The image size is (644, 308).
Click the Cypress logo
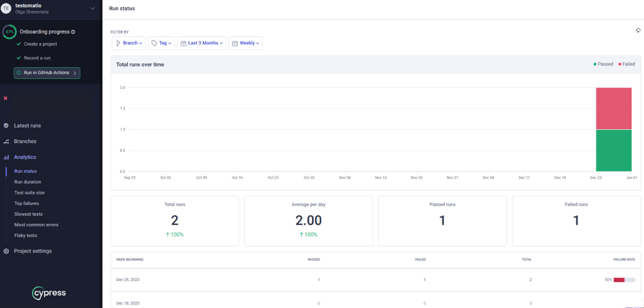tap(49, 293)
